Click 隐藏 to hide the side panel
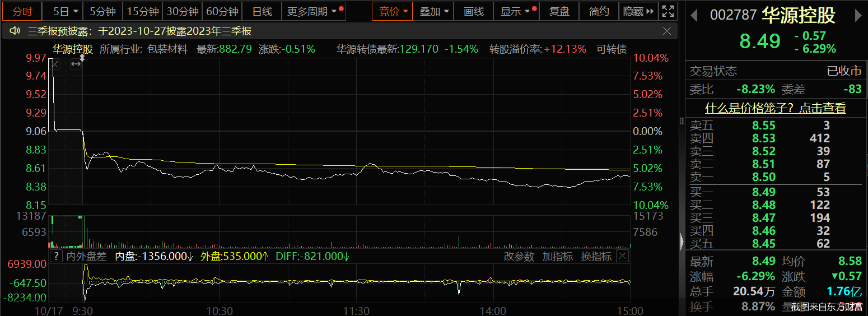Screen dimensions: 868x316 (638, 11)
